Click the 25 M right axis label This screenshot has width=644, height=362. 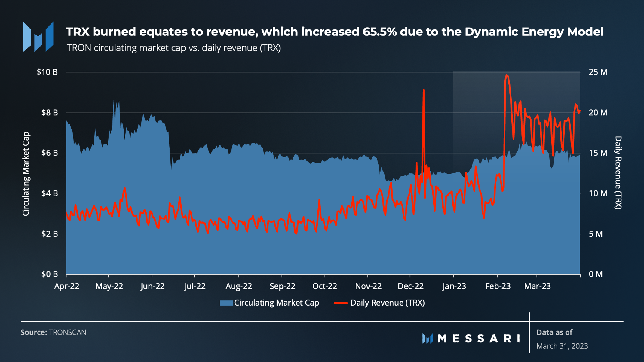598,72
